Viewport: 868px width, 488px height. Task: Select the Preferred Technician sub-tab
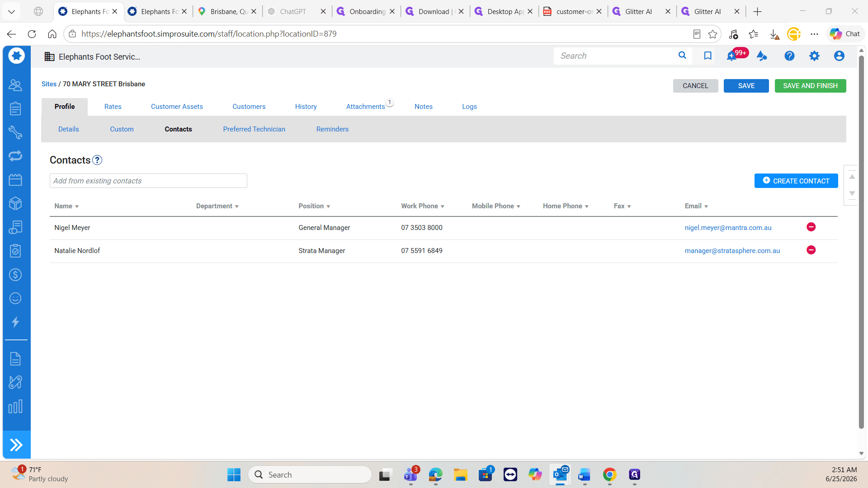[x=254, y=129]
